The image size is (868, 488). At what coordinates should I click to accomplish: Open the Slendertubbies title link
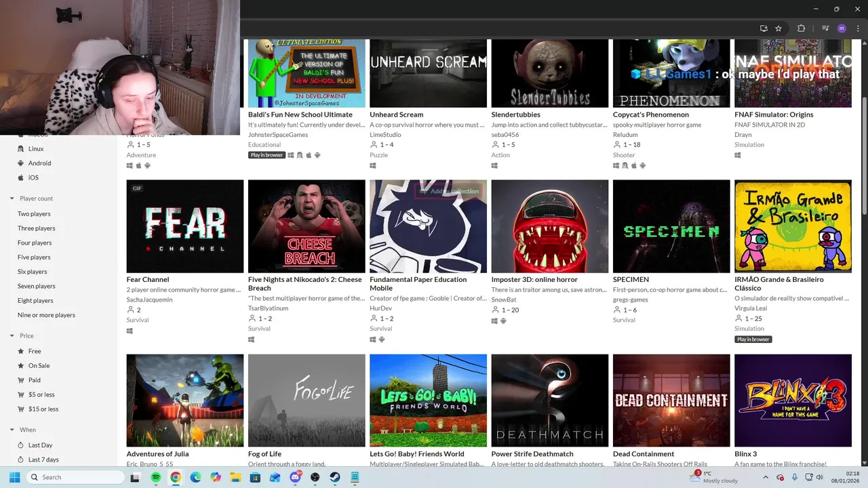(x=515, y=115)
